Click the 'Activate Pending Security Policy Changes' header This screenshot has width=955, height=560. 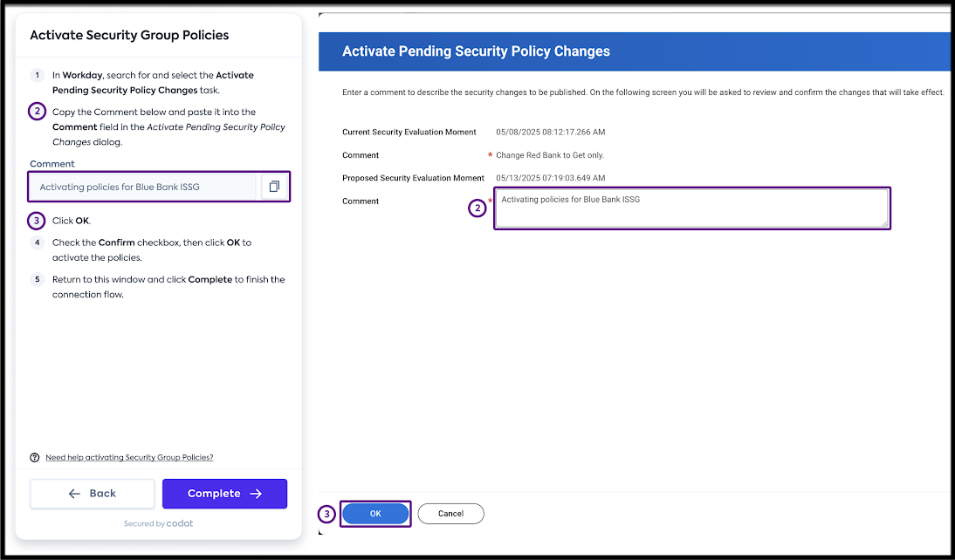476,51
